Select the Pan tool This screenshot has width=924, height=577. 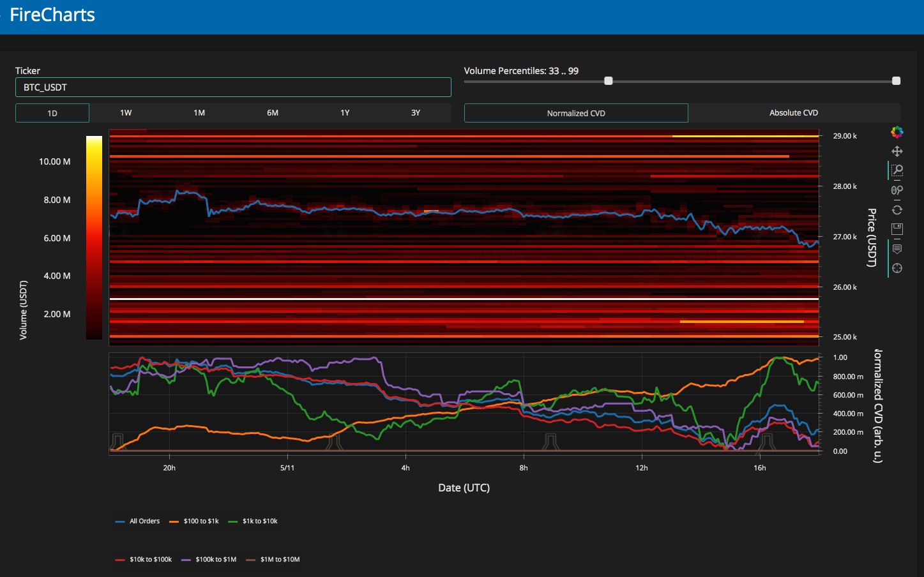click(897, 151)
